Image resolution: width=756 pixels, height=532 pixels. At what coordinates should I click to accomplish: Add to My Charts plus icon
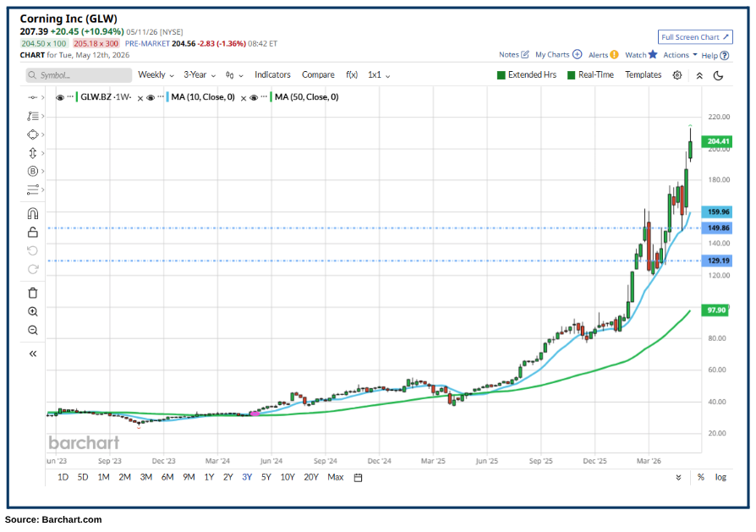point(577,54)
